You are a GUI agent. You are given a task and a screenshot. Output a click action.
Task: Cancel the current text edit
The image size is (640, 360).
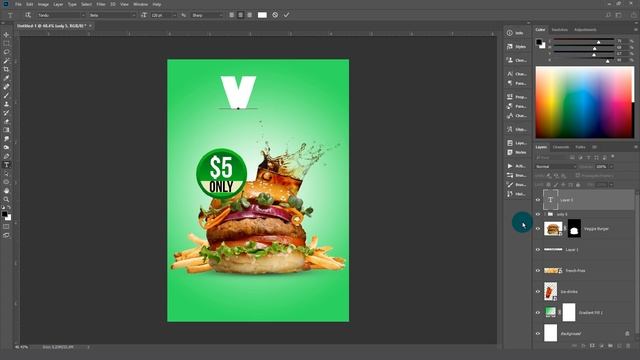[275, 15]
